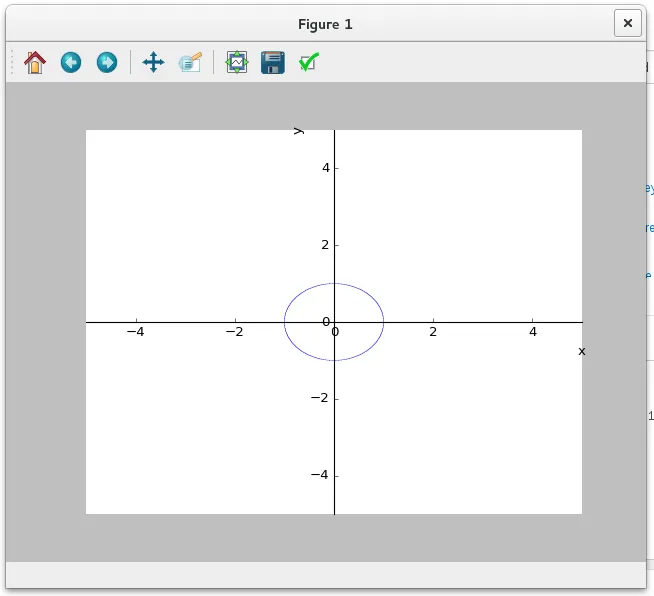Image resolution: width=654 pixels, height=596 pixels.
Task: Click the x axis label
Action: click(x=582, y=352)
